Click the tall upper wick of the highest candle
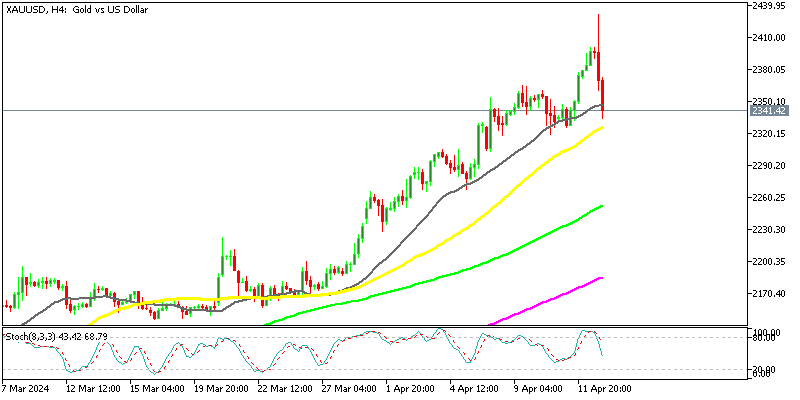The height and width of the screenshot is (400, 800). (x=598, y=28)
